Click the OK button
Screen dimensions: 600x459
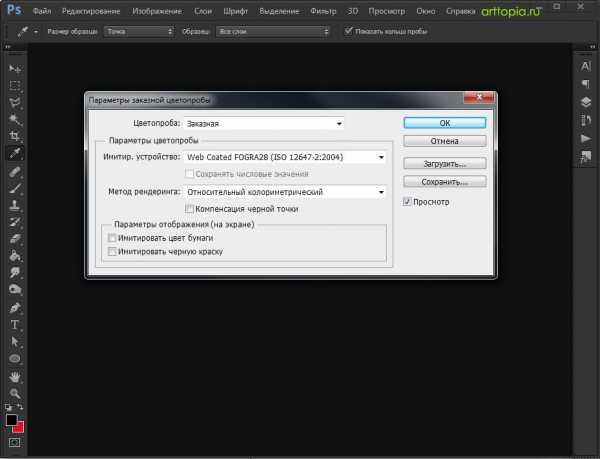click(x=445, y=123)
